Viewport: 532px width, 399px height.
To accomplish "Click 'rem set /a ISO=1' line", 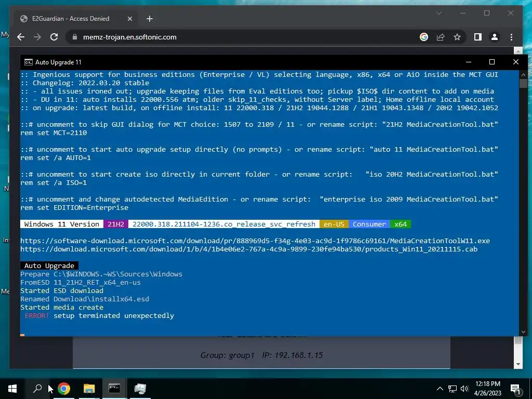I will pyautogui.click(x=54, y=182).
